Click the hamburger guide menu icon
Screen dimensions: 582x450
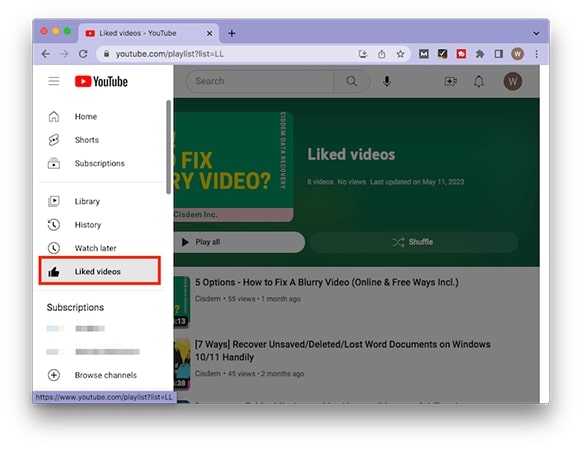[x=54, y=81]
